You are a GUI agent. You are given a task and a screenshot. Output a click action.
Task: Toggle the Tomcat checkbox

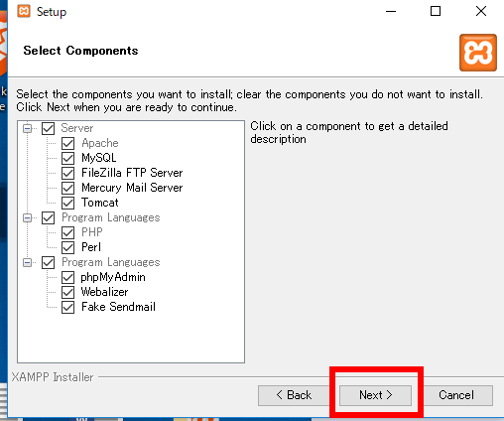point(67,203)
